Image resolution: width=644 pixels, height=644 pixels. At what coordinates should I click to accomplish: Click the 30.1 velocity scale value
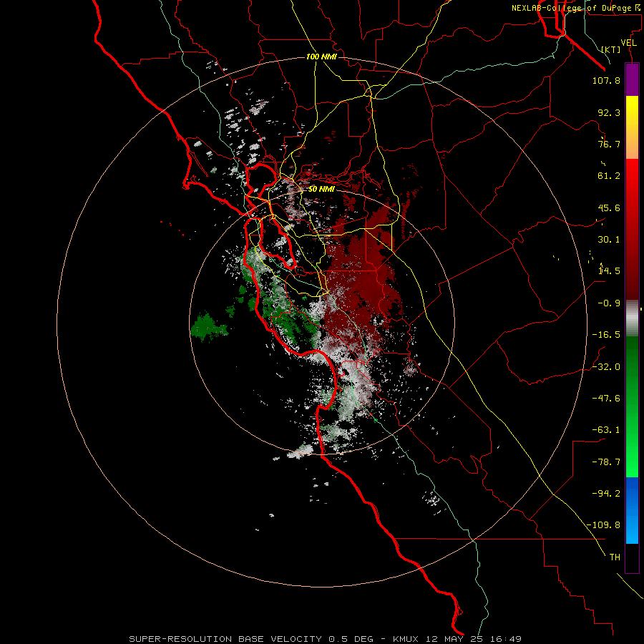point(609,240)
